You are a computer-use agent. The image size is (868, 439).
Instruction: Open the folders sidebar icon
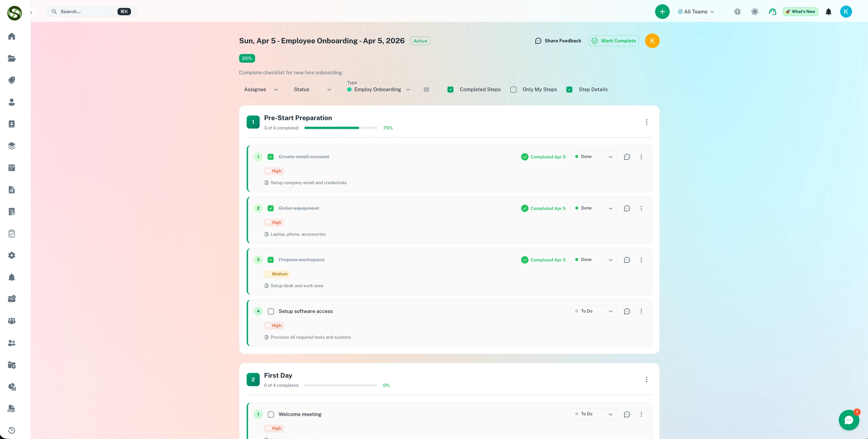point(12,58)
